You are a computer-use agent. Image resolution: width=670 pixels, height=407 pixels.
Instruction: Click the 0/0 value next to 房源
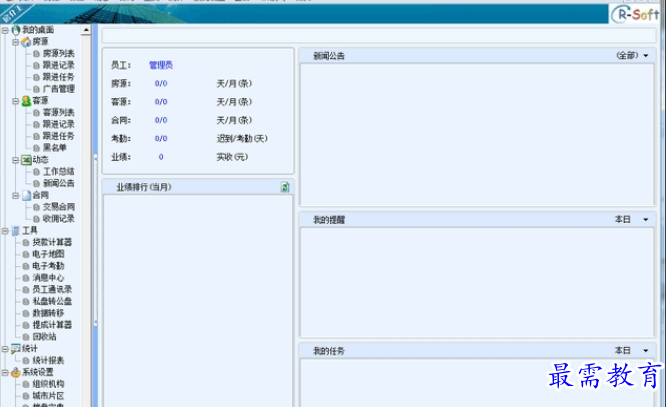tap(161, 83)
